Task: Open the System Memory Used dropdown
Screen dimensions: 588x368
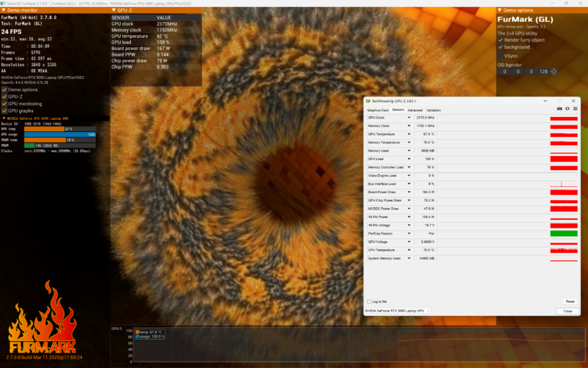Action: click(x=408, y=258)
